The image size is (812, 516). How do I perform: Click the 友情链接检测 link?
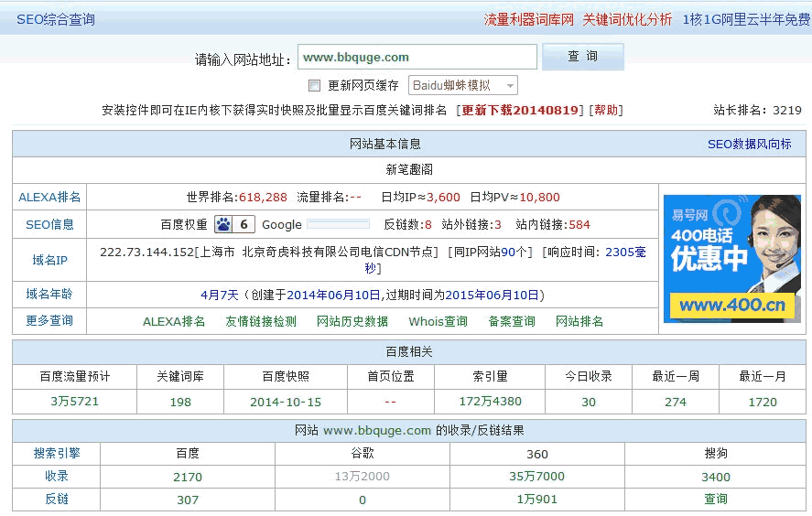click(261, 321)
